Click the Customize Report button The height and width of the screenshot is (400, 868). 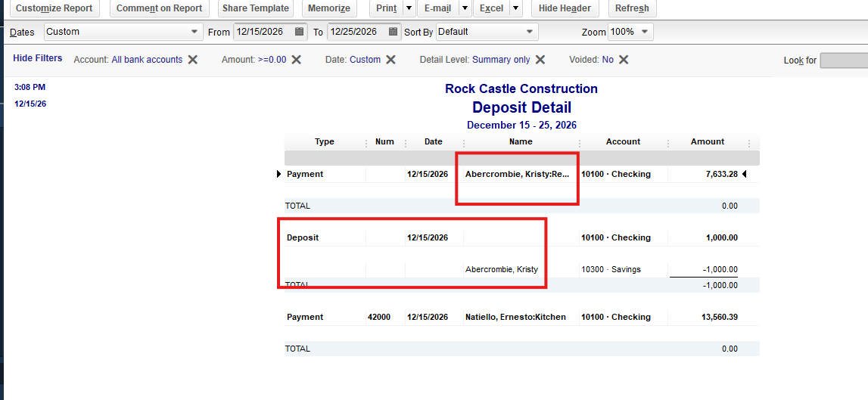point(54,8)
